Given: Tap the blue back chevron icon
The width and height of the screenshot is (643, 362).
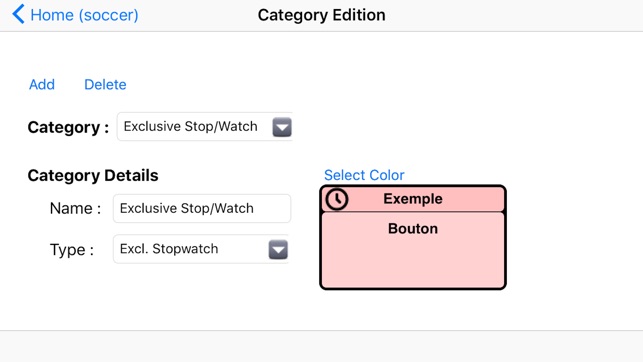Looking at the screenshot, I should click(18, 14).
